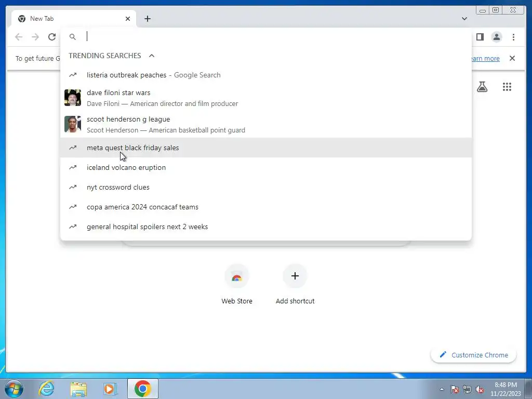Open Customize Chrome

point(474,355)
